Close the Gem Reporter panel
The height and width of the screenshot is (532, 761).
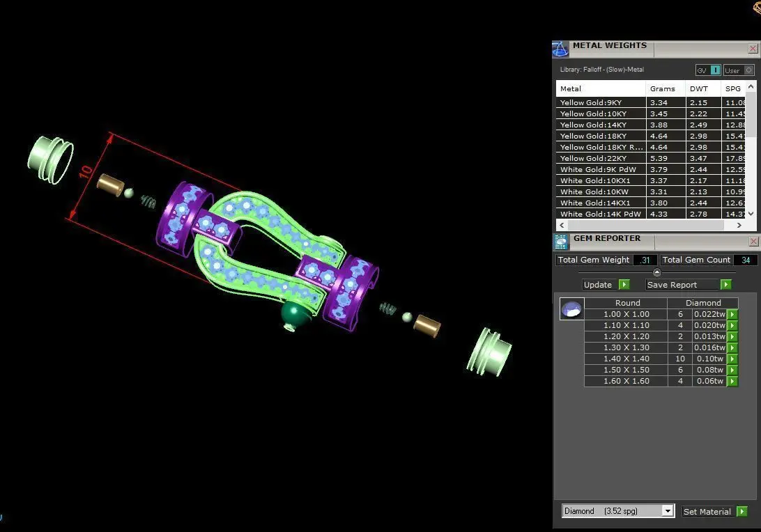(x=753, y=241)
